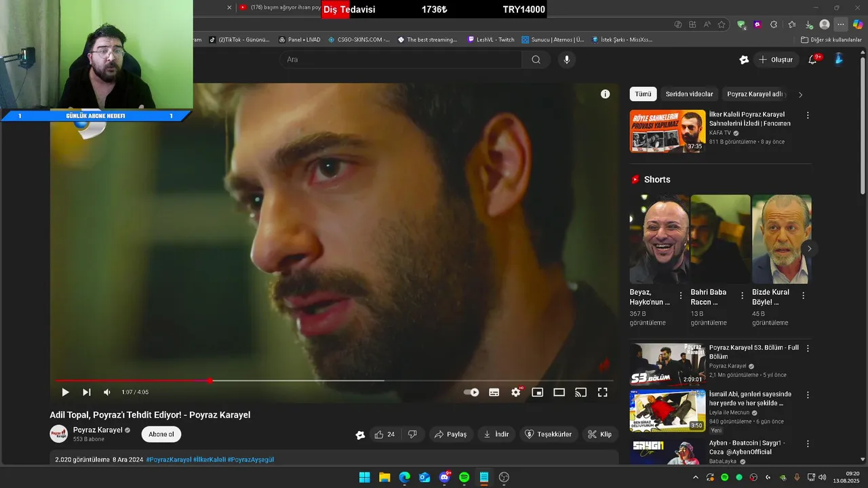Viewport: 868px width, 488px height.
Task: Open the CSGO-SKINS.COM bookmark
Action: point(359,40)
